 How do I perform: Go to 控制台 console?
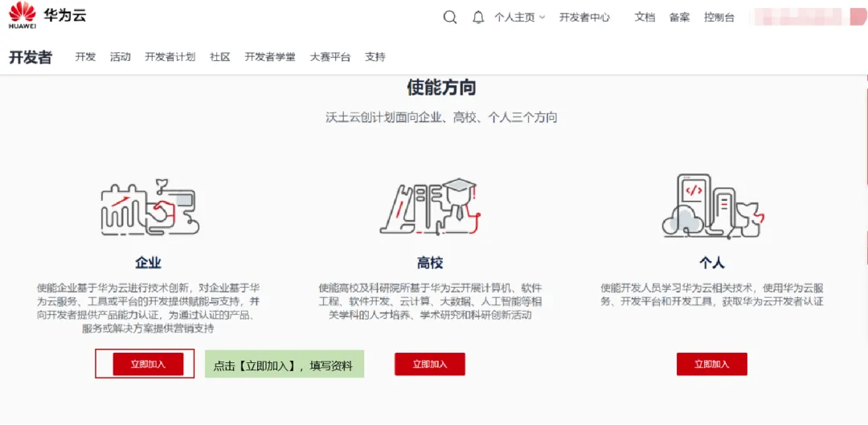pos(719,17)
